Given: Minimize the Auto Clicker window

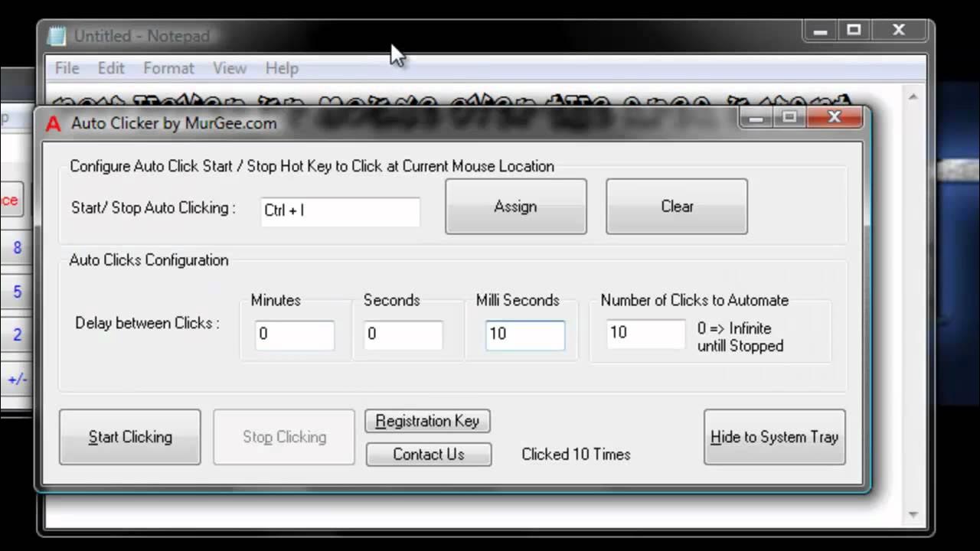Looking at the screenshot, I should tap(757, 118).
